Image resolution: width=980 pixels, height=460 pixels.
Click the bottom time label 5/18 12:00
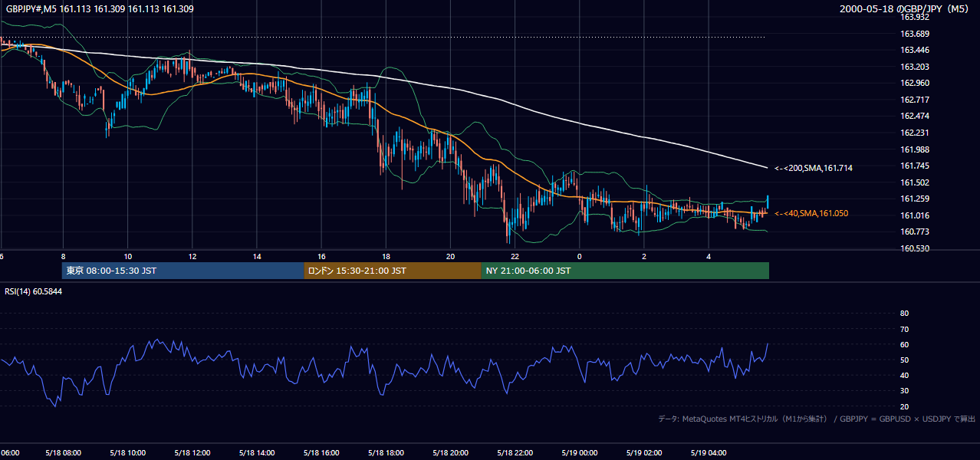(191, 452)
